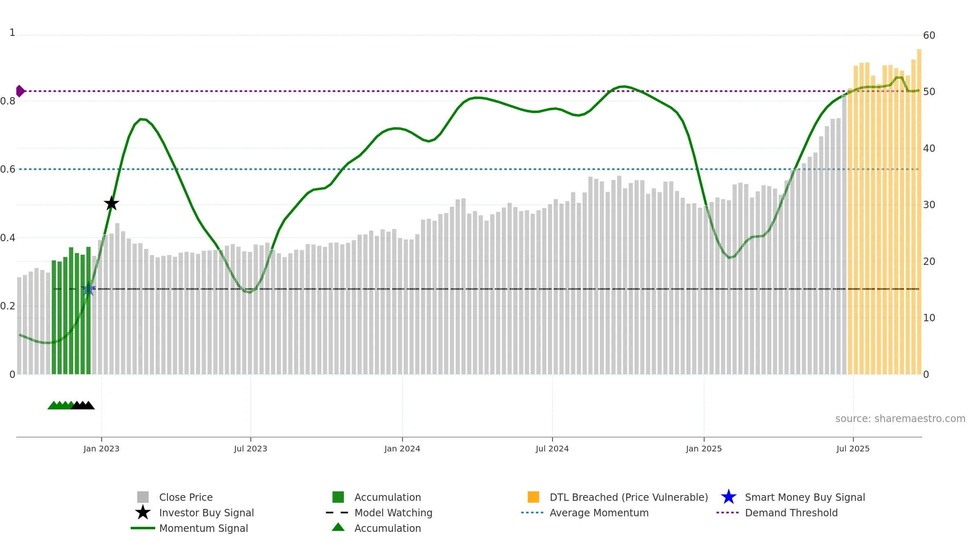Screen dimensions: 980x551
Task: Toggle the Momentum Signal legend label
Action: [x=204, y=528]
